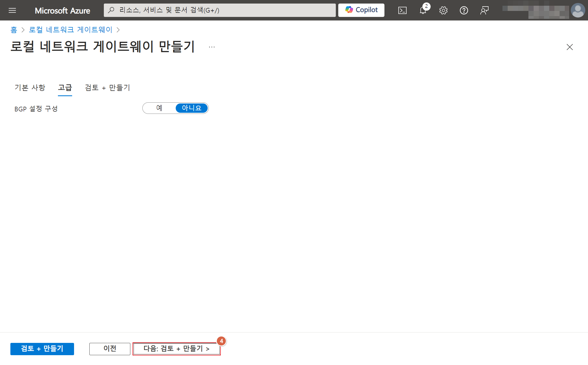This screenshot has height=365, width=588.
Task: Click the 이전 button
Action: 110,349
